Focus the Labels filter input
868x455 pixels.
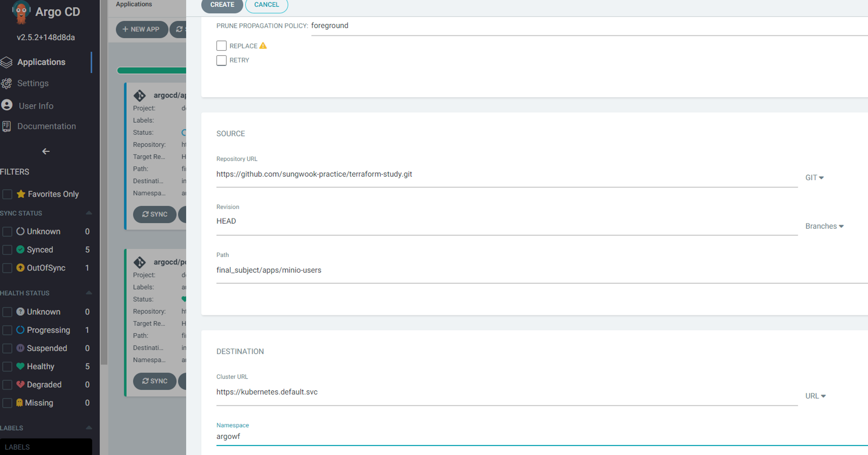[x=46, y=447]
